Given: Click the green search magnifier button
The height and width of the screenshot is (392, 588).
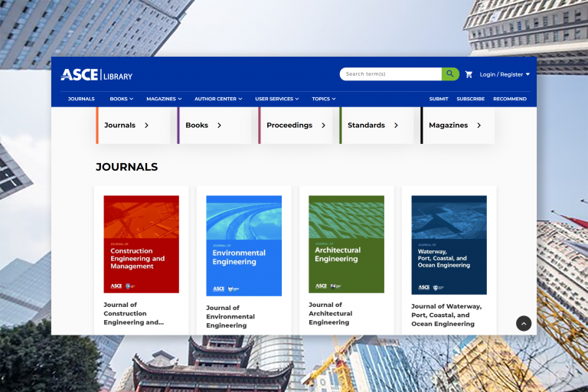Looking at the screenshot, I should point(450,74).
